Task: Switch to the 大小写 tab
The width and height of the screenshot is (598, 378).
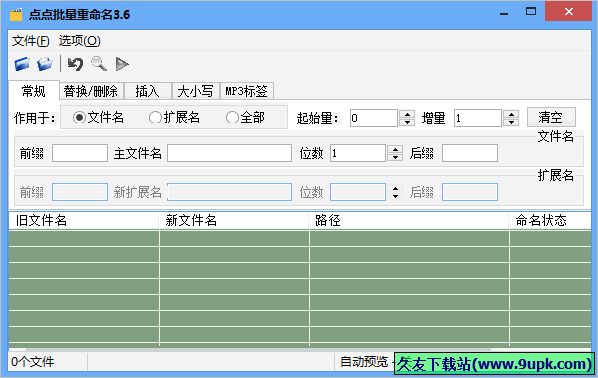Action: point(195,91)
